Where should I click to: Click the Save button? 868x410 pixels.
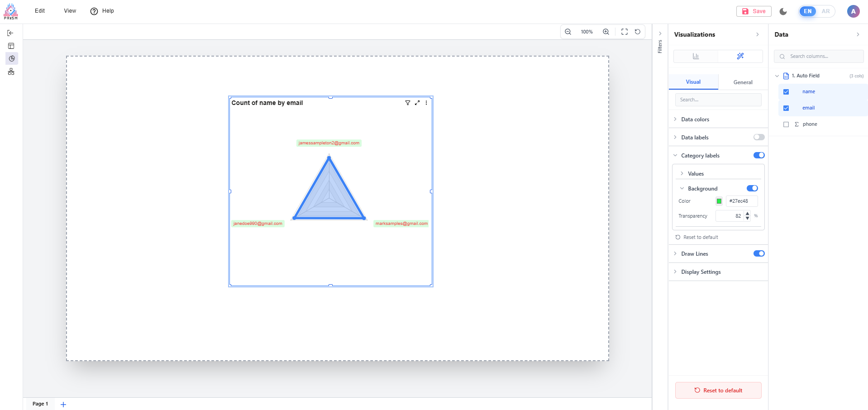(754, 11)
